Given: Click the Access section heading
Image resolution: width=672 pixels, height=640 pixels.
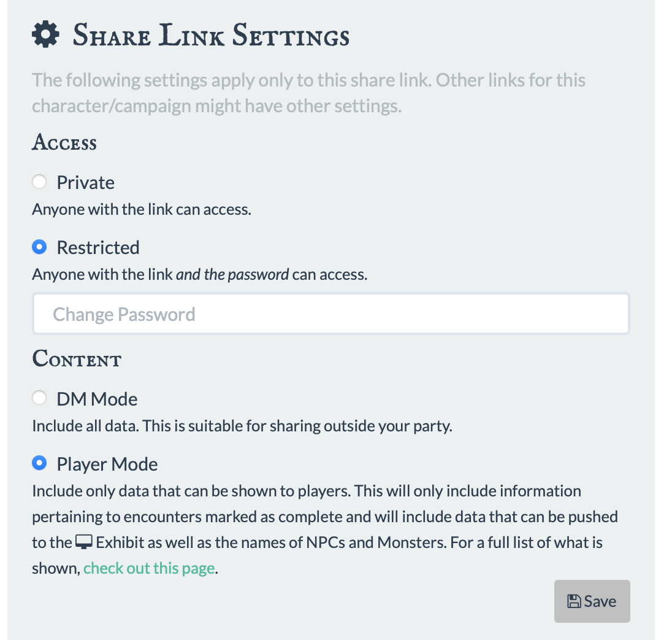Looking at the screenshot, I should (x=64, y=143).
